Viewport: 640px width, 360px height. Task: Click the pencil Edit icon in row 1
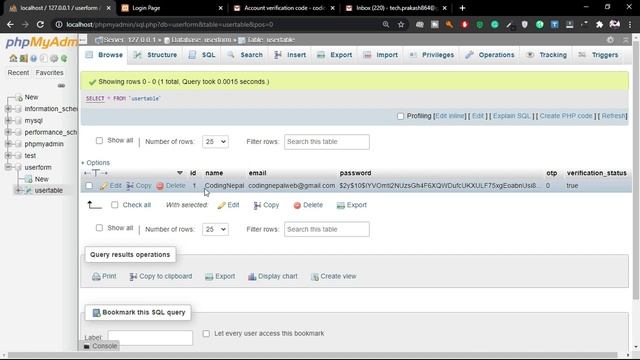coord(104,186)
